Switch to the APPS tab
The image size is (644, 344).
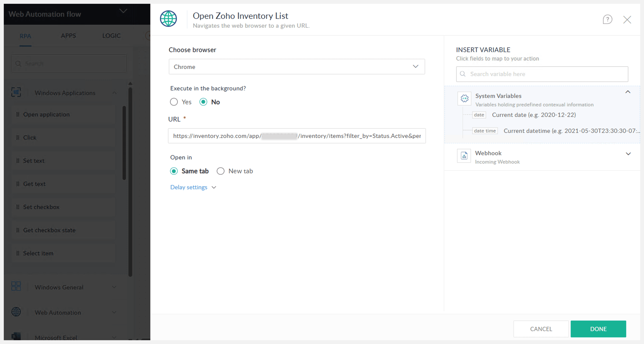point(68,36)
